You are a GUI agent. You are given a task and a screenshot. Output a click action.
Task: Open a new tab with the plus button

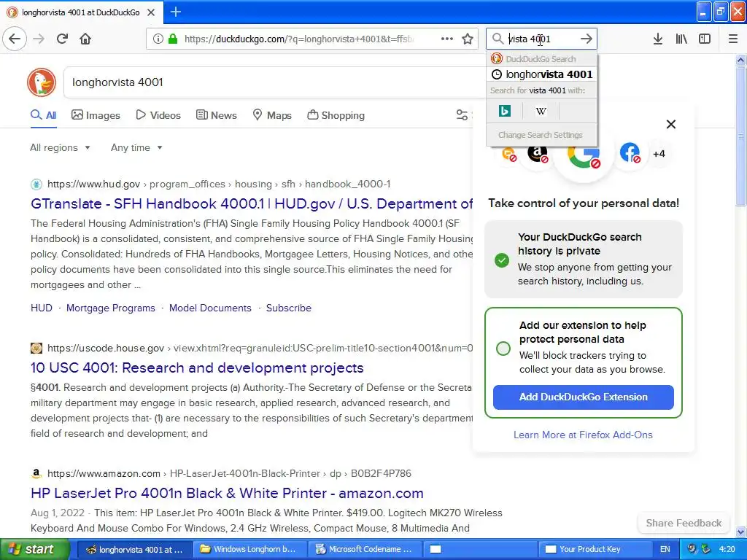(175, 12)
